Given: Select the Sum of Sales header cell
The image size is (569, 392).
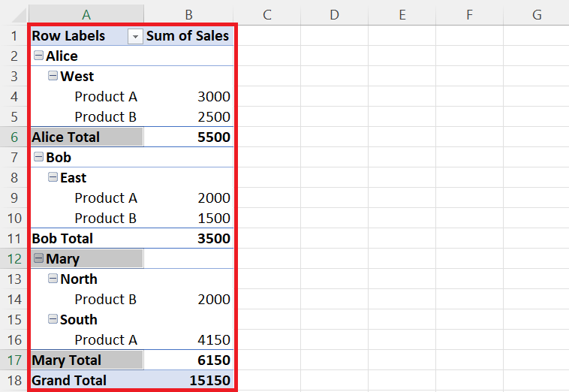Looking at the screenshot, I should pos(188,35).
